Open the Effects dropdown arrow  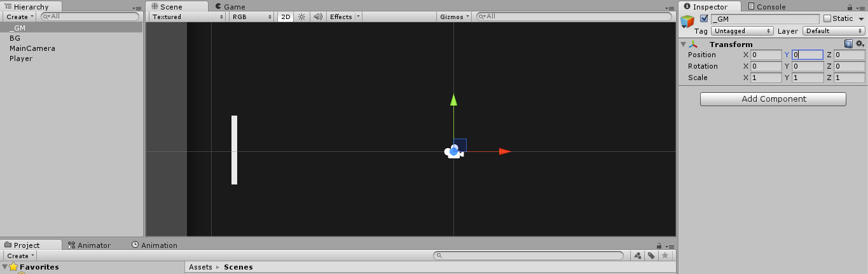tap(358, 17)
